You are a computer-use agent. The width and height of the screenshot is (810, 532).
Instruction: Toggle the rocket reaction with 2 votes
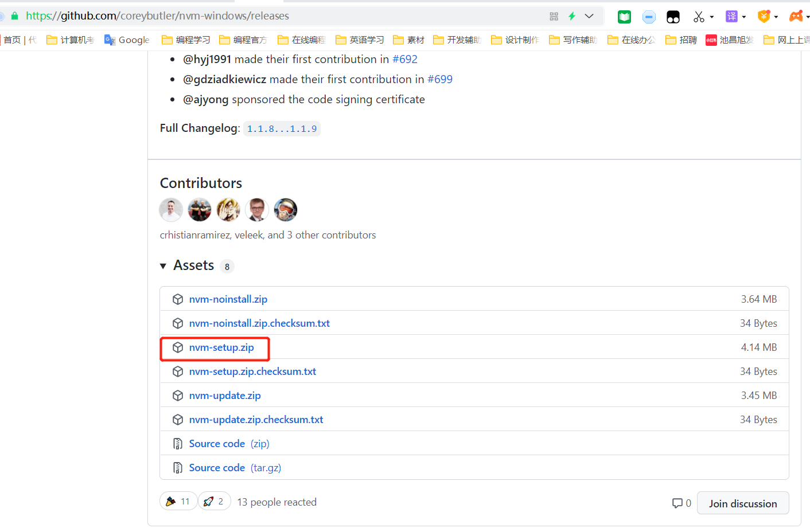(x=215, y=502)
